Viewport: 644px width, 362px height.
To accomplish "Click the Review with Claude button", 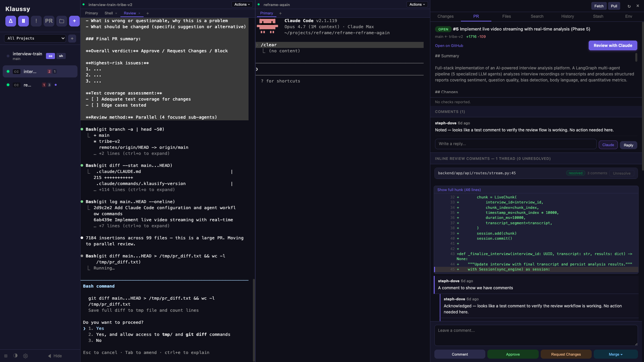I will [x=612, y=45].
